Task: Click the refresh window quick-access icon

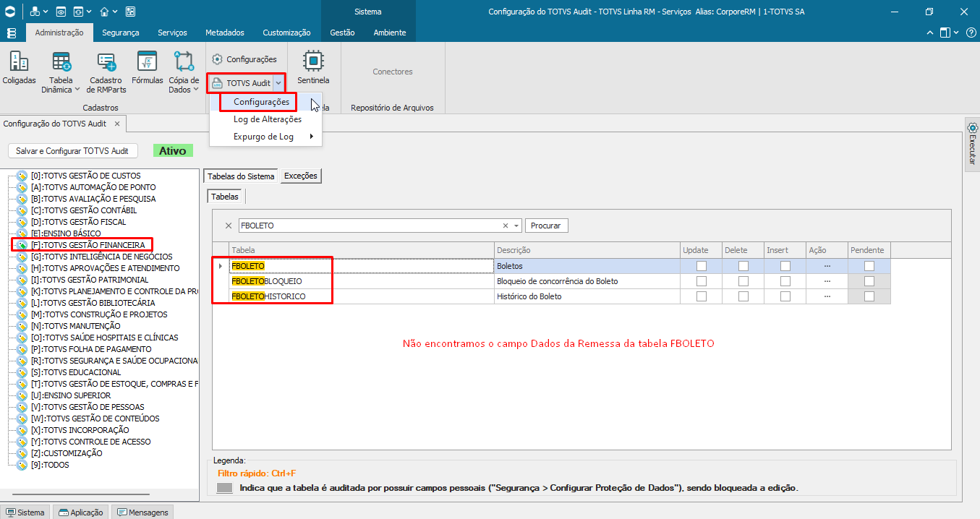Action: [77, 12]
